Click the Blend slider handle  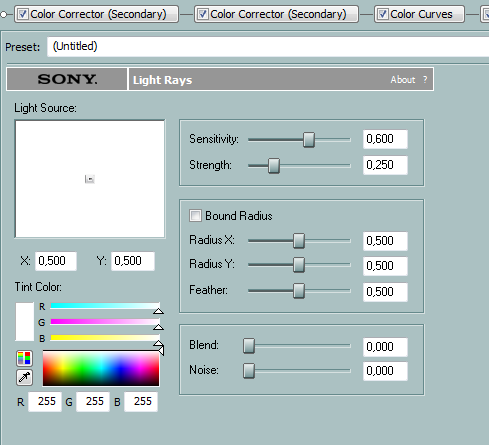249,346
